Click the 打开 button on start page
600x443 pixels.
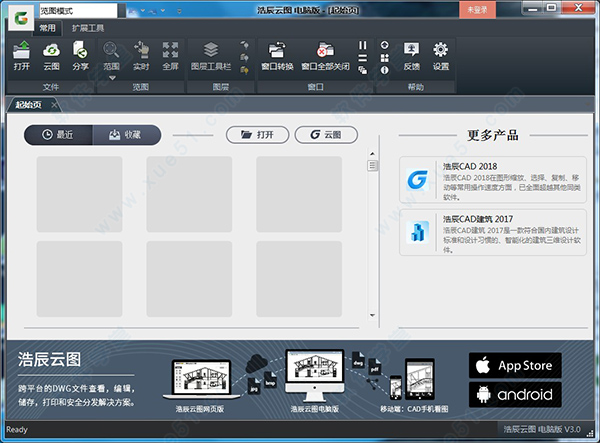(258, 135)
